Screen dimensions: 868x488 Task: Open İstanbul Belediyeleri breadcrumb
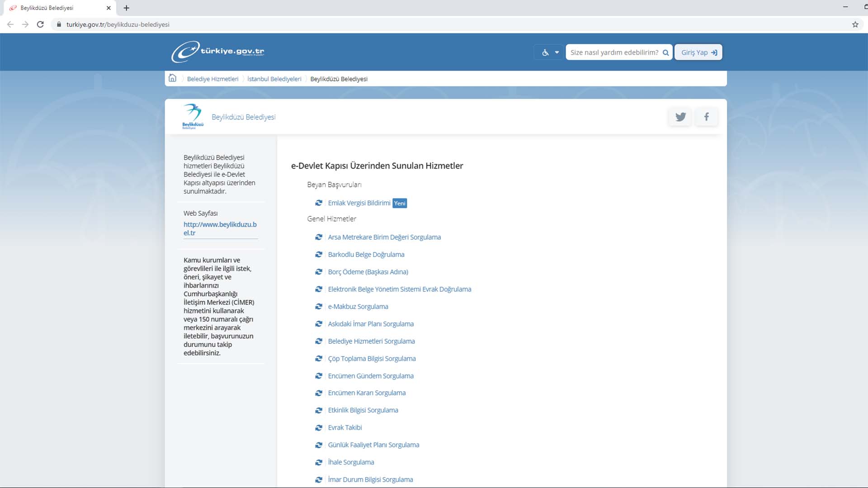(274, 79)
